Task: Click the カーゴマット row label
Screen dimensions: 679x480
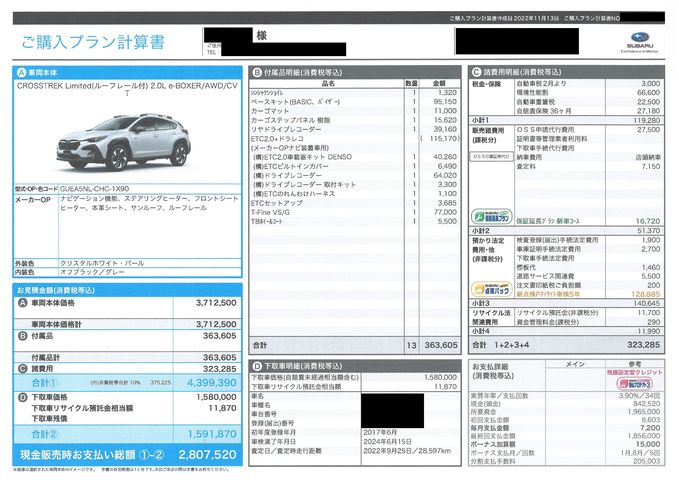Action: coord(270,111)
